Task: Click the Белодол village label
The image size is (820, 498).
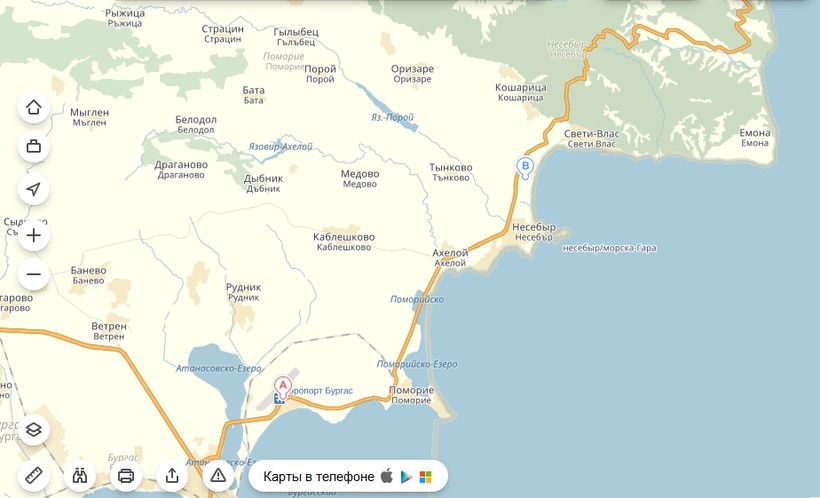Action: pyautogui.click(x=196, y=124)
